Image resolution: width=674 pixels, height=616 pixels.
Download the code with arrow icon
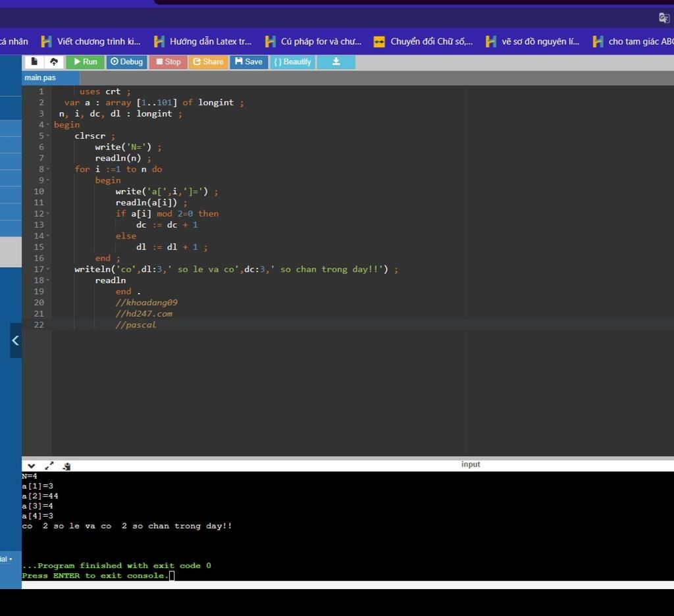click(336, 62)
